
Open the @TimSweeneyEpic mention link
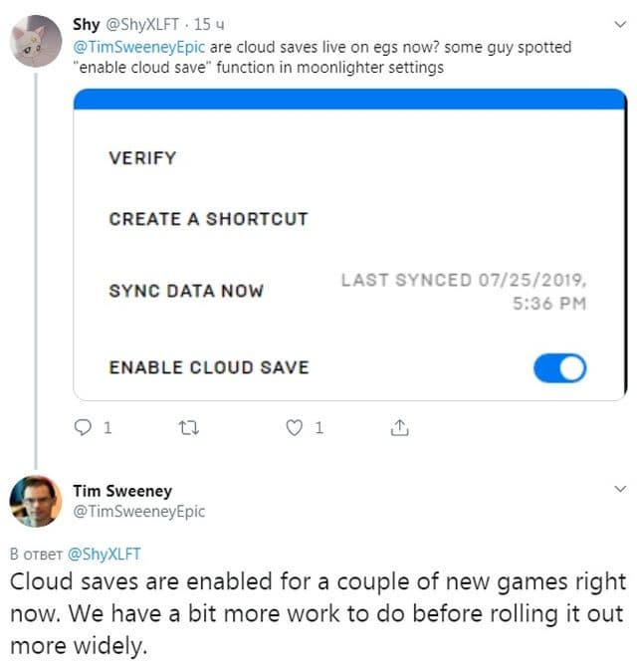(x=139, y=47)
